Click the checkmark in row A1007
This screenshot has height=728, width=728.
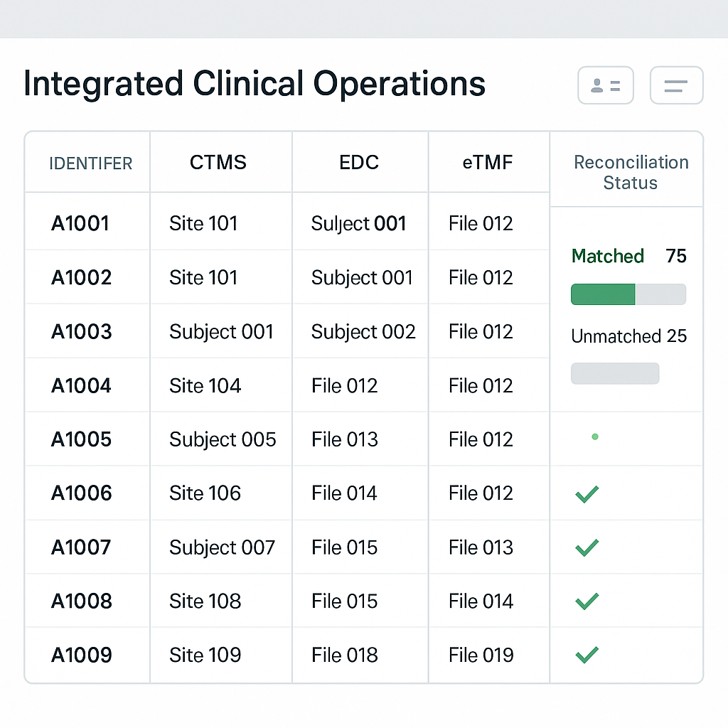[x=587, y=547]
